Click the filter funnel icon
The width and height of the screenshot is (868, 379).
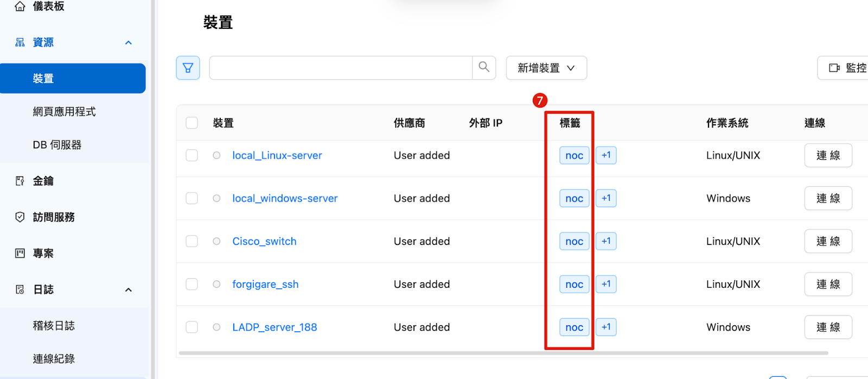pyautogui.click(x=188, y=68)
